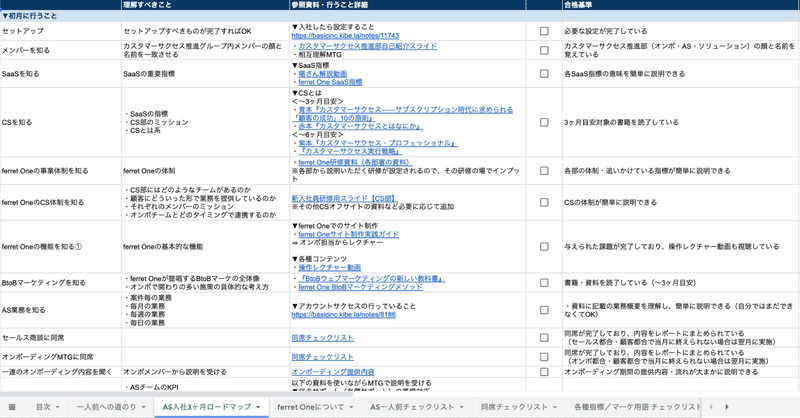Select the ferret Oneの体制 cell
The image size is (800, 418).
click(x=206, y=170)
